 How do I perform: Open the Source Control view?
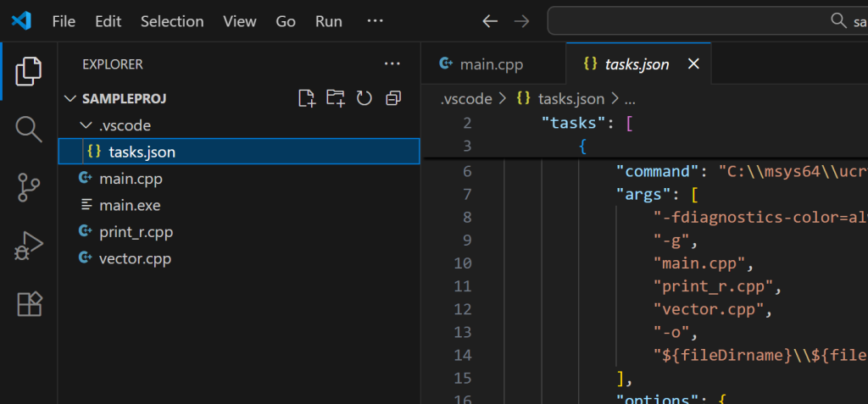pyautogui.click(x=29, y=188)
